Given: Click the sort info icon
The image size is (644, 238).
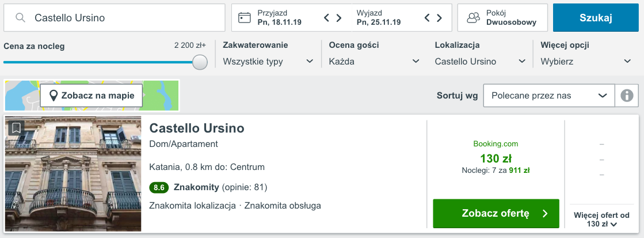Looking at the screenshot, I should (x=627, y=96).
